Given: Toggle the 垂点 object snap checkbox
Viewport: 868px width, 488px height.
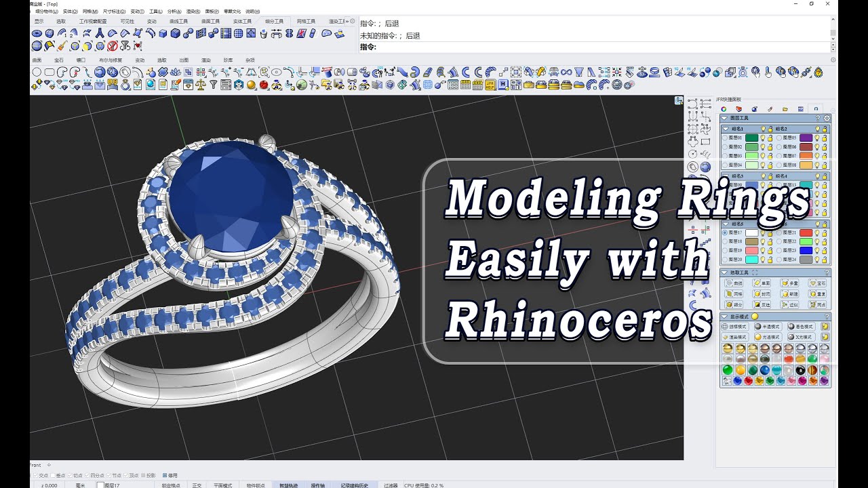Looking at the screenshot, I should pos(52,475).
